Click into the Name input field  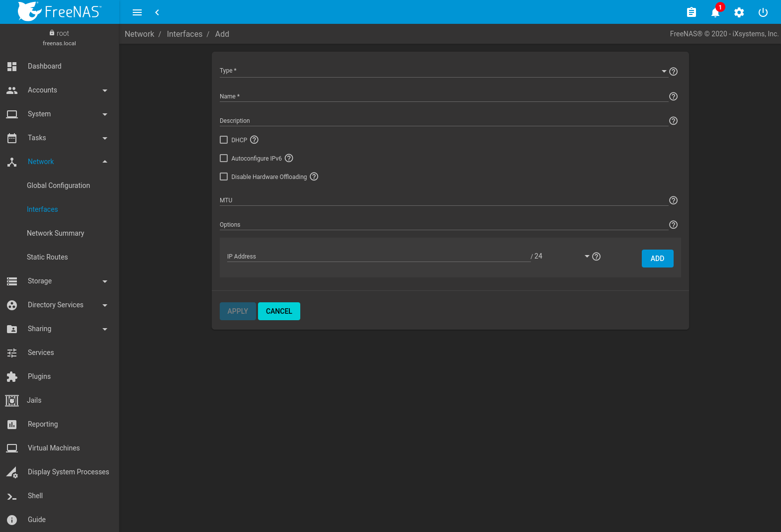click(x=442, y=96)
